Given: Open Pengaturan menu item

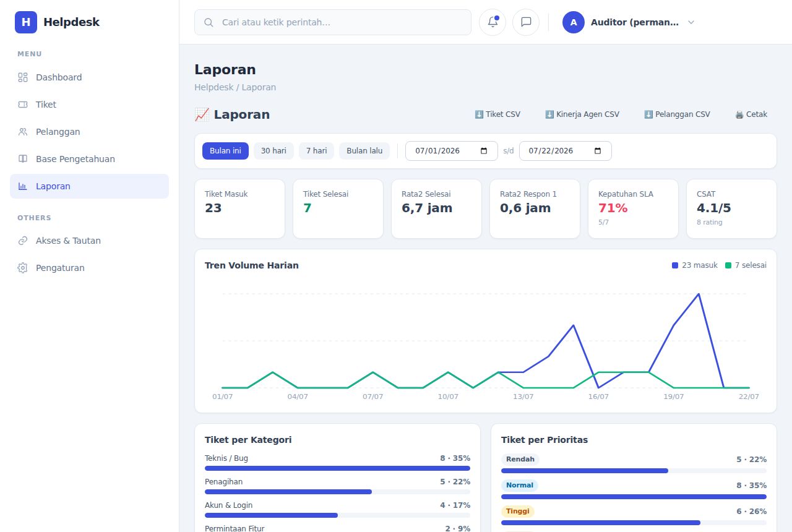Looking at the screenshot, I should 89,268.
